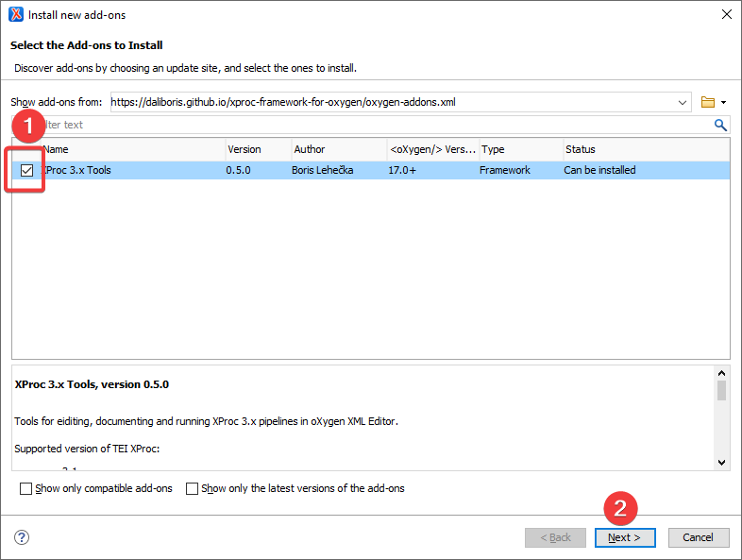This screenshot has height=560, width=742.
Task: Sort by the Author column header
Action: 339,149
